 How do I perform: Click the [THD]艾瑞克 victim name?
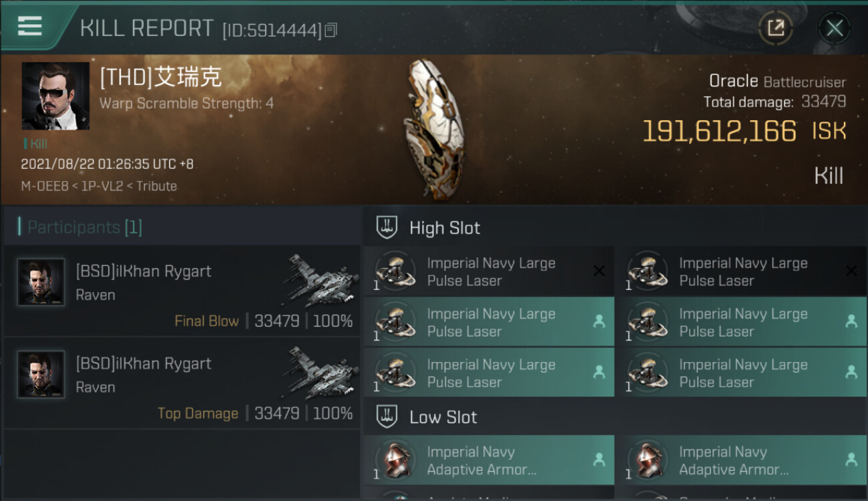point(160,78)
